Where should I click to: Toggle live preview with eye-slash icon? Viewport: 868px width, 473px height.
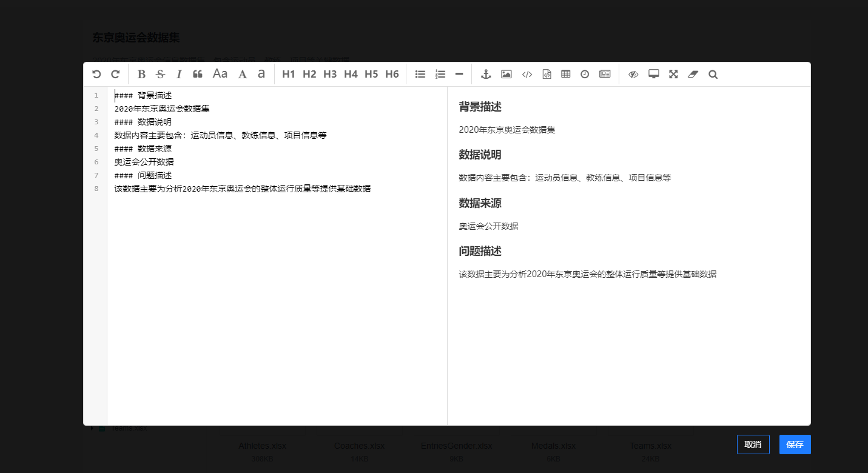(633, 74)
